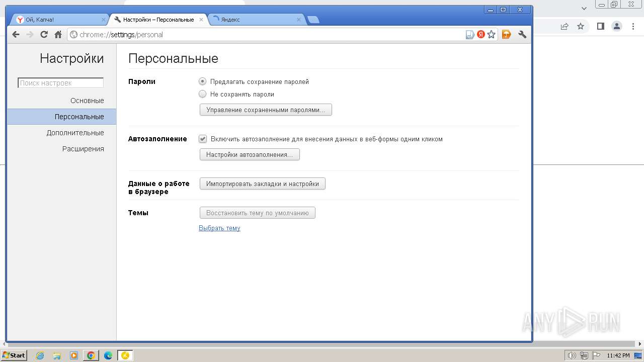The image size is (644, 362).
Task: Click share icon in background Chrome window
Action: [x=565, y=26]
